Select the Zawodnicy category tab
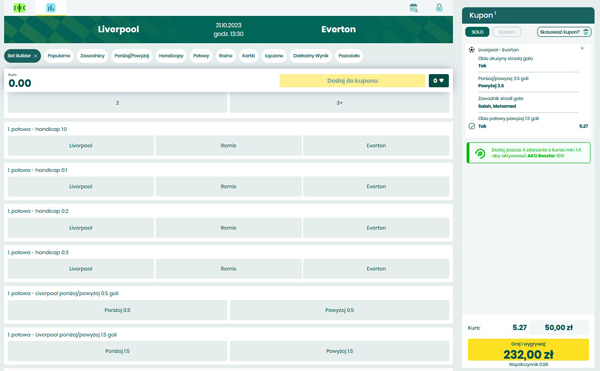The image size is (600, 371). 92,56
